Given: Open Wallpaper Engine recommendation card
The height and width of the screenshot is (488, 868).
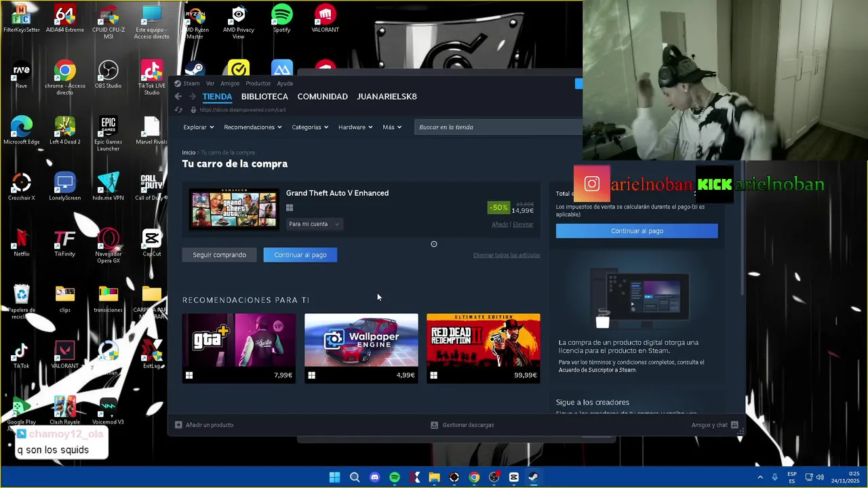Looking at the screenshot, I should tap(361, 348).
